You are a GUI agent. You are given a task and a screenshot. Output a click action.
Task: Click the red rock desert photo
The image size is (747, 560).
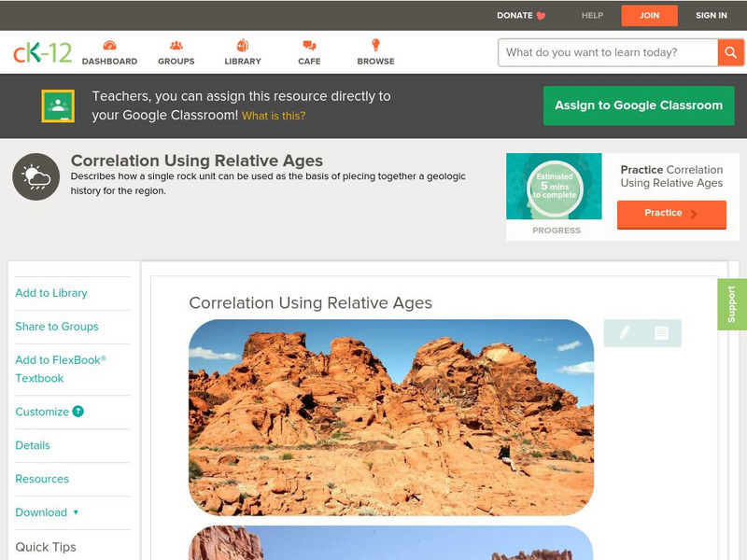tap(391, 417)
